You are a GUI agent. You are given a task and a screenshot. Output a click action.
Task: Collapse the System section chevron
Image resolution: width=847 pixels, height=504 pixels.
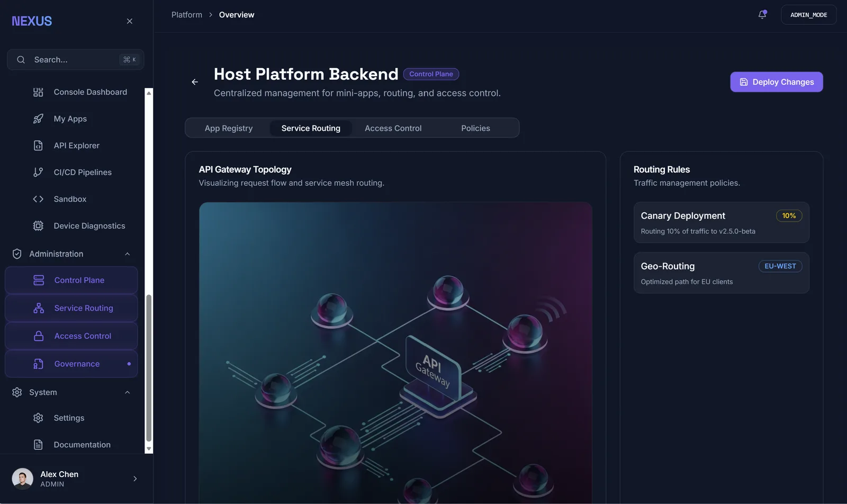pyautogui.click(x=128, y=392)
